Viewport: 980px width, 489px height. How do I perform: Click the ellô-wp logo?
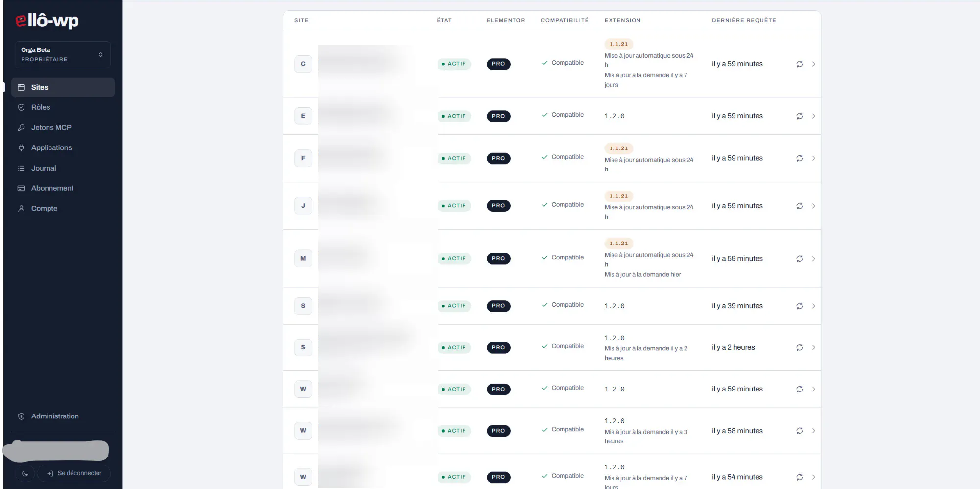pyautogui.click(x=47, y=21)
